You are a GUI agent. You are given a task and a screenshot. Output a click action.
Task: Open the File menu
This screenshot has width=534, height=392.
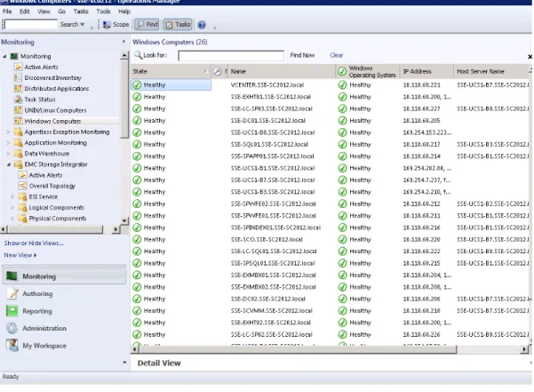(7, 12)
